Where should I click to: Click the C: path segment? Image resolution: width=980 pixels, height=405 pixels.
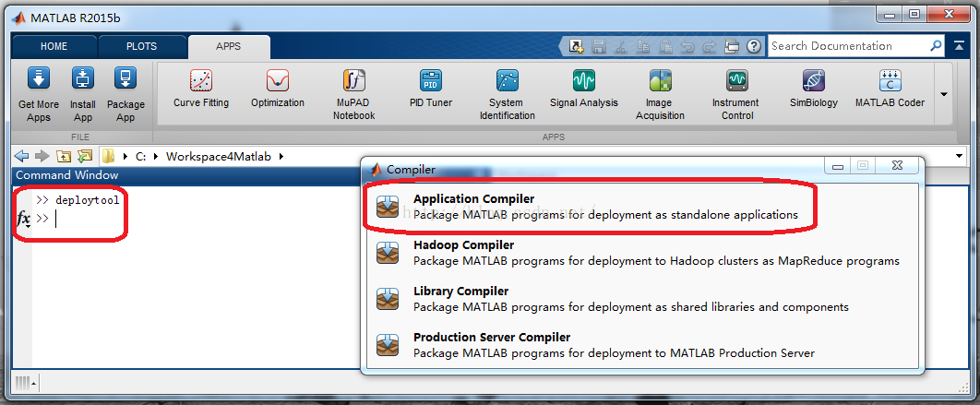pyautogui.click(x=140, y=156)
